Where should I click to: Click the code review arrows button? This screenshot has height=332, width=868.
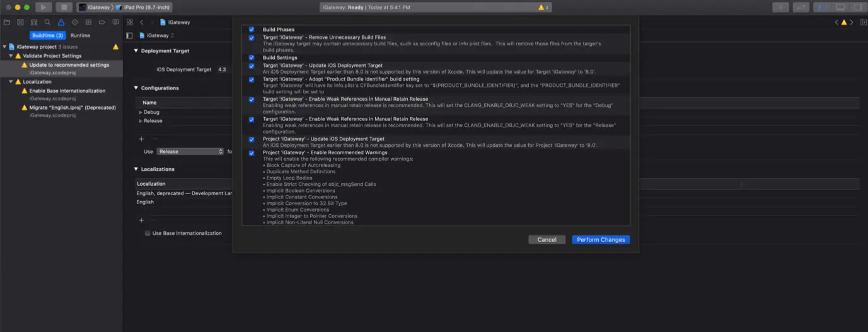[x=801, y=7]
